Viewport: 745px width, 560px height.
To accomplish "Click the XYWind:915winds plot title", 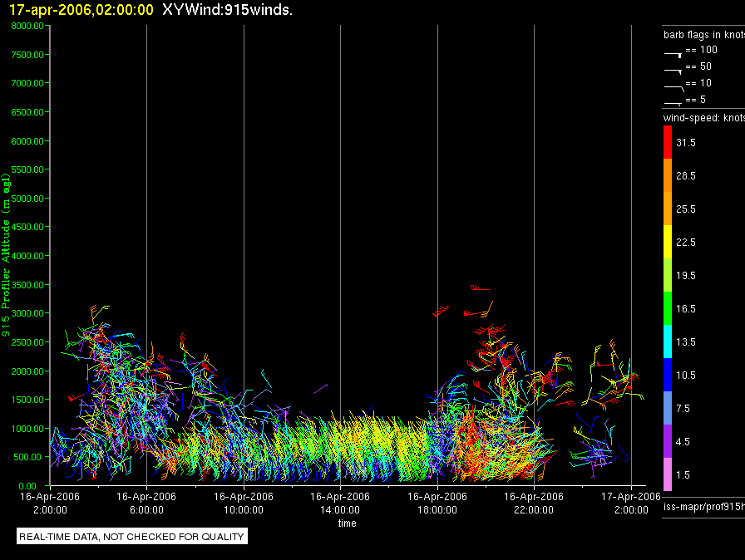I will click(227, 9).
